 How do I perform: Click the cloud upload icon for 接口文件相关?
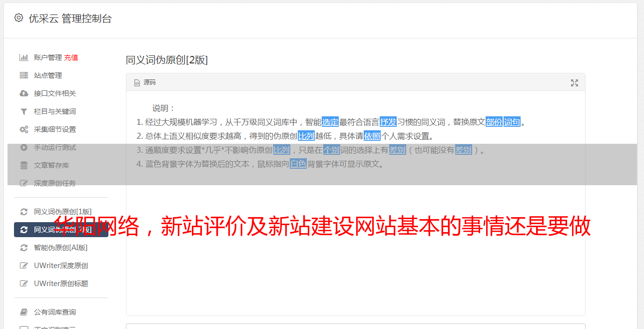click(23, 93)
